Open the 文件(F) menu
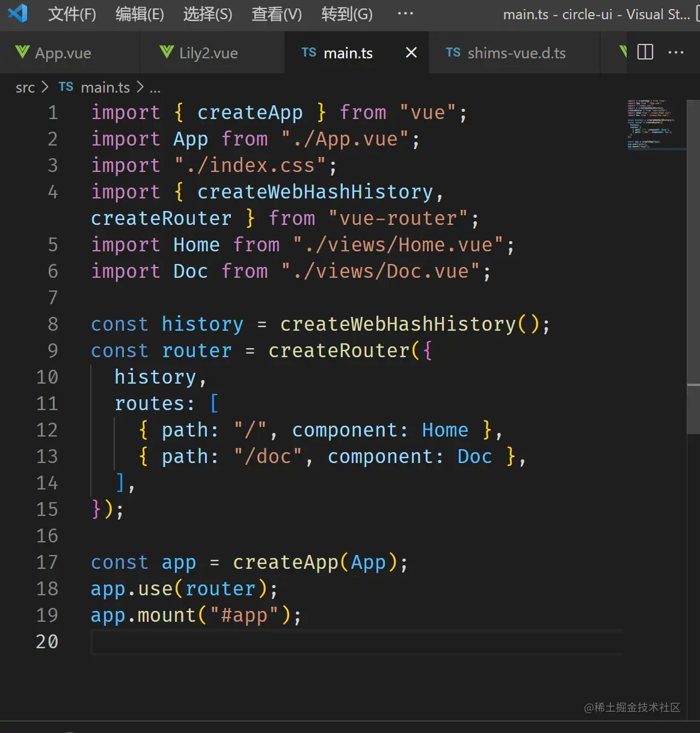700x733 pixels. (x=72, y=14)
